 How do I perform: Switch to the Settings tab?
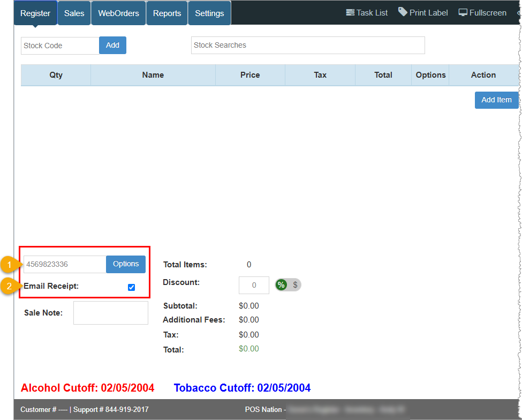(x=209, y=13)
